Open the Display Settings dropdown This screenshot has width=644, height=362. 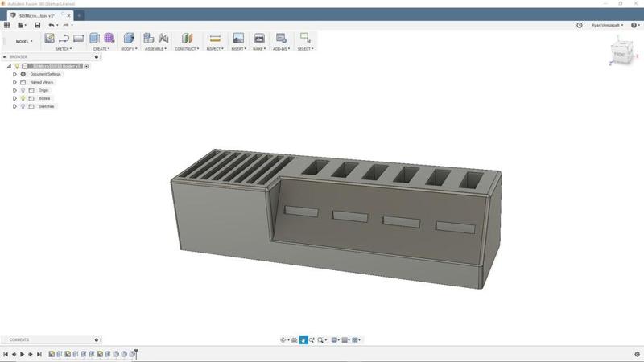(335, 339)
